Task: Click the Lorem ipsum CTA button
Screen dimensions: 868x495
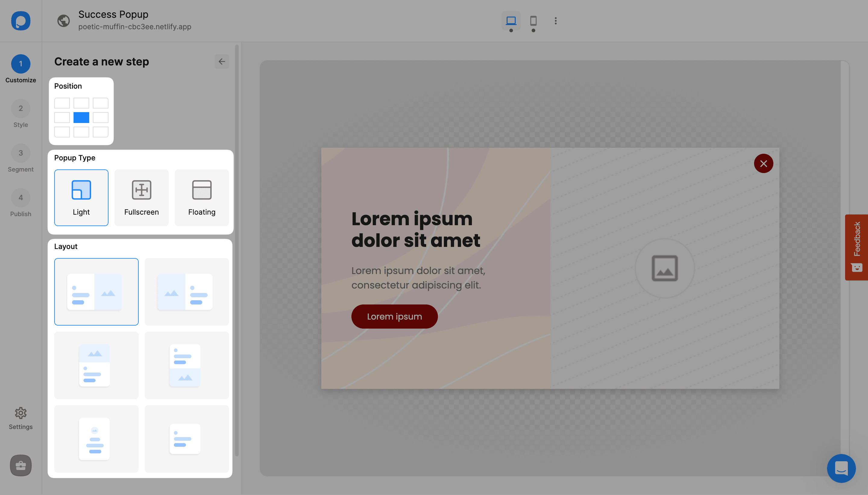Action: (x=394, y=316)
